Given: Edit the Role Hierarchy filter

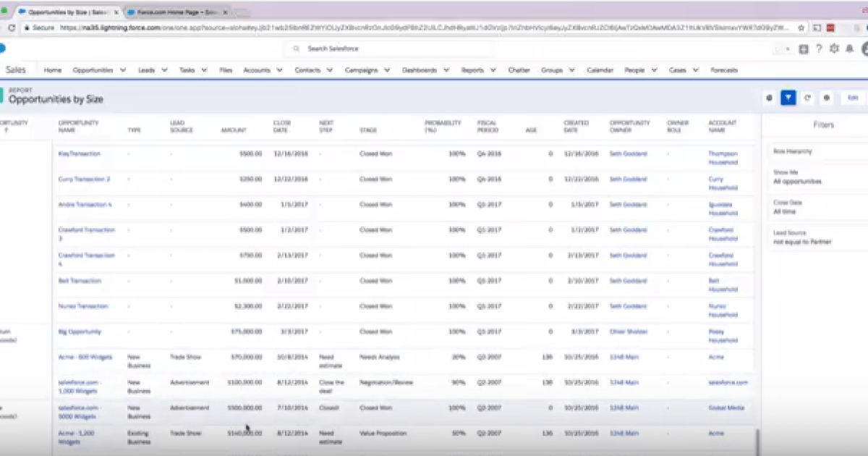Looking at the screenshot, I should point(817,152).
